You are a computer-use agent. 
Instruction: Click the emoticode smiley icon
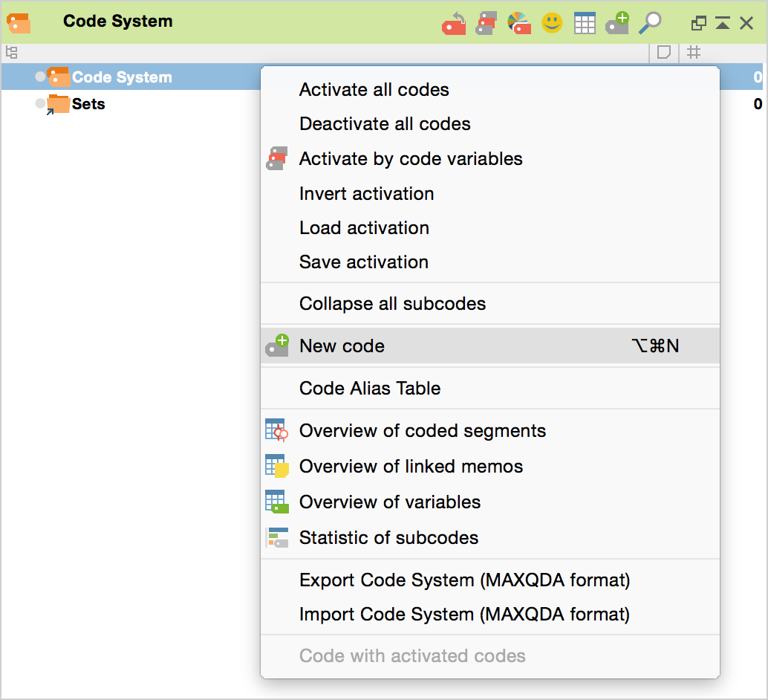[x=552, y=24]
